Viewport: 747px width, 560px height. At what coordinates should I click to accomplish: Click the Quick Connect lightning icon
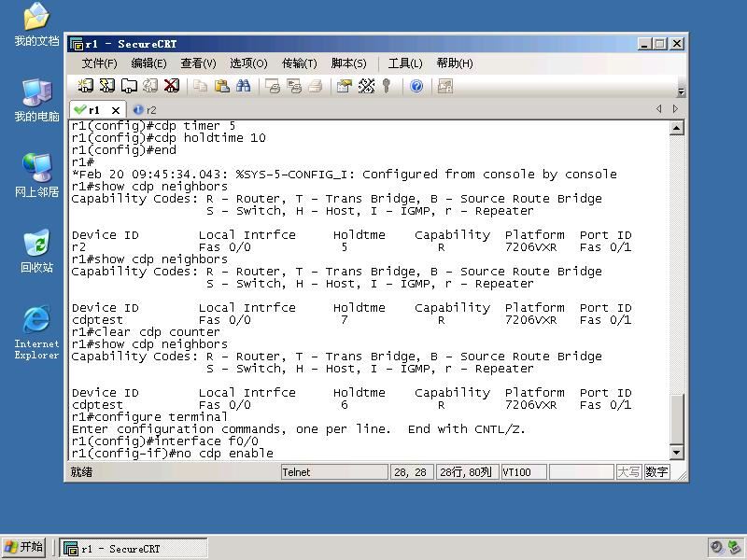click(106, 86)
